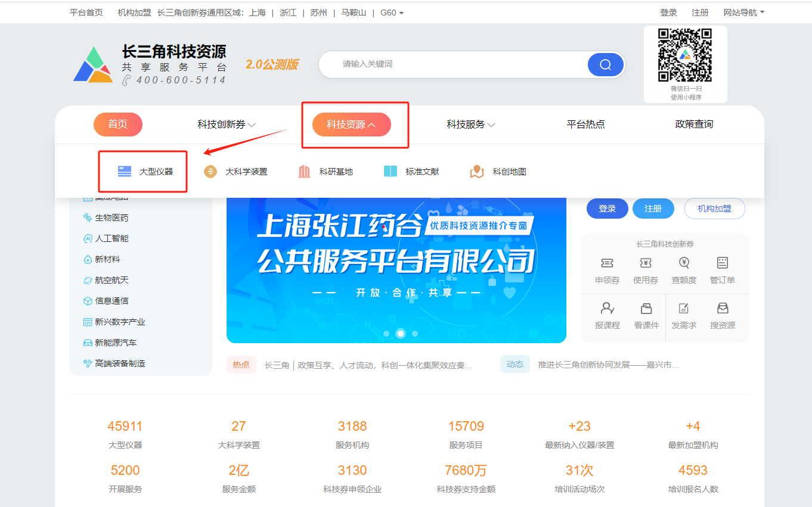Click the 动态 tag
This screenshot has width=812, height=507.
click(x=515, y=365)
